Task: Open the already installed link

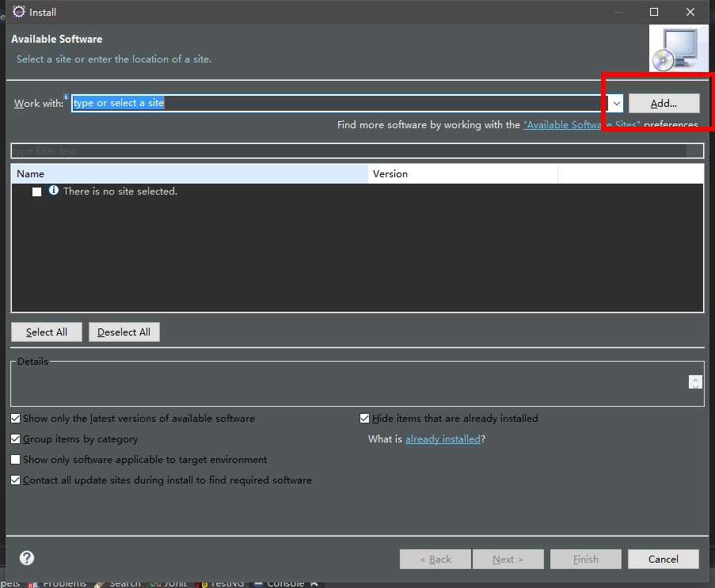Action: coord(443,439)
